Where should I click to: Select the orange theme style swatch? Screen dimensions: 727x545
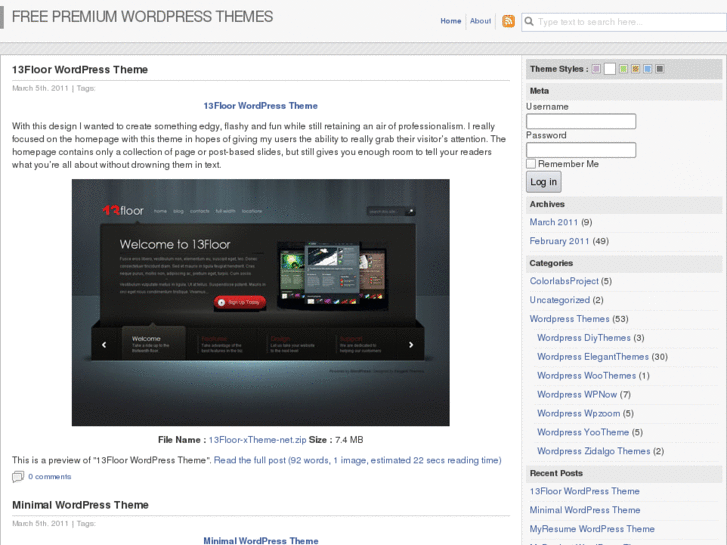635,69
